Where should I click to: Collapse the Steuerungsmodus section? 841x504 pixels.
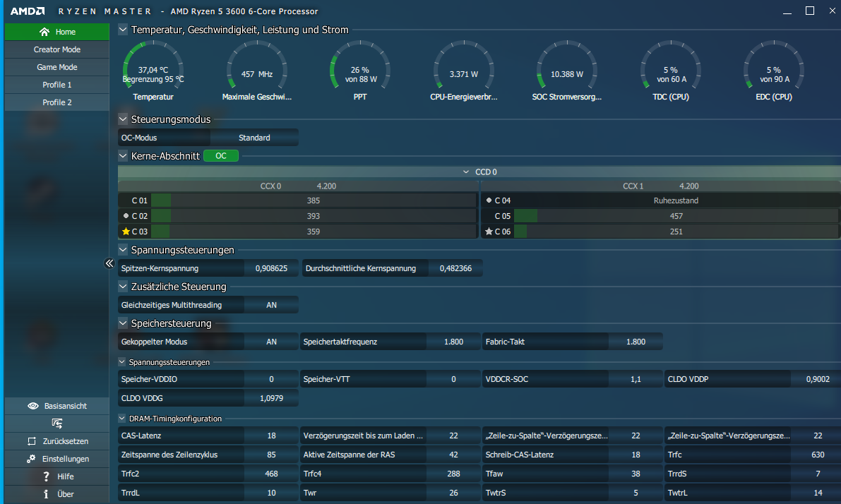pyautogui.click(x=123, y=119)
